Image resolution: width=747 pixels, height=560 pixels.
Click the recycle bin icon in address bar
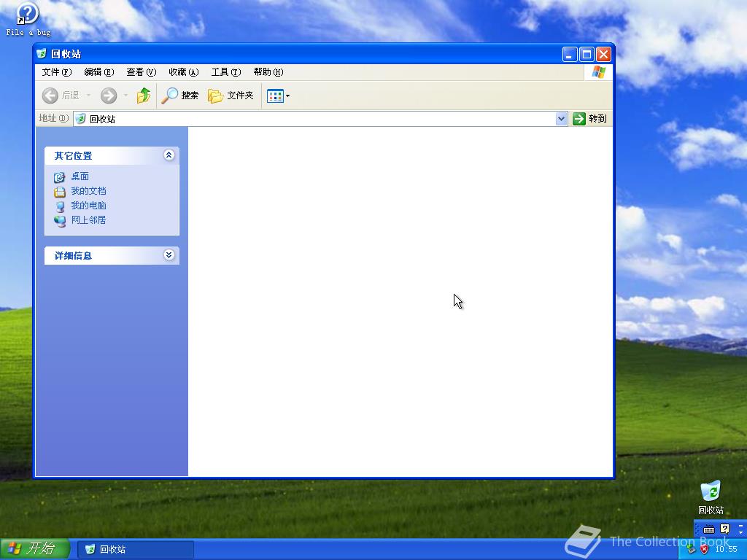(x=80, y=119)
